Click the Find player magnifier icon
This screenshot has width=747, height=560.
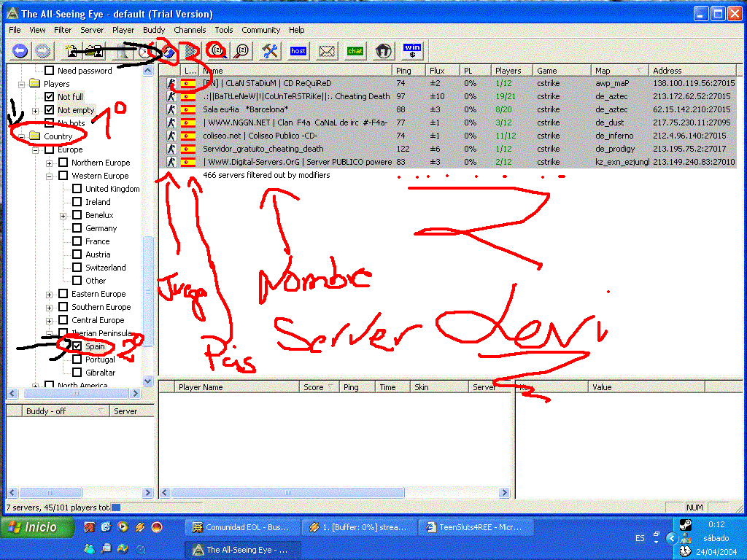pos(241,50)
